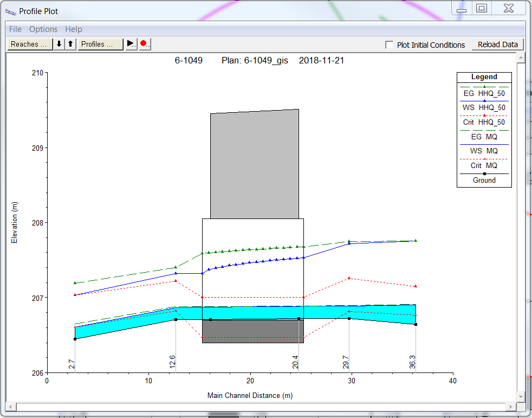
Task: Click the horizontal scrollbar left arrow
Action: click(x=11, y=407)
